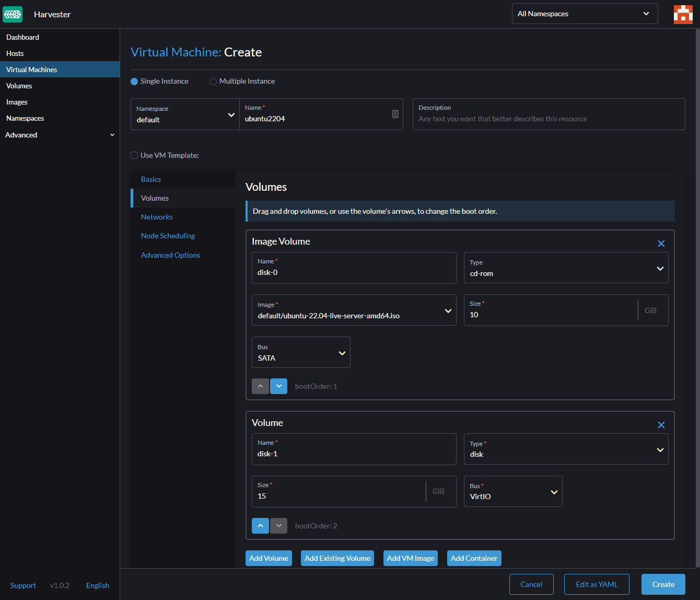Viewport: 700px width, 600px height.
Task: Remove the Image Volume with X icon
Action: coord(661,244)
